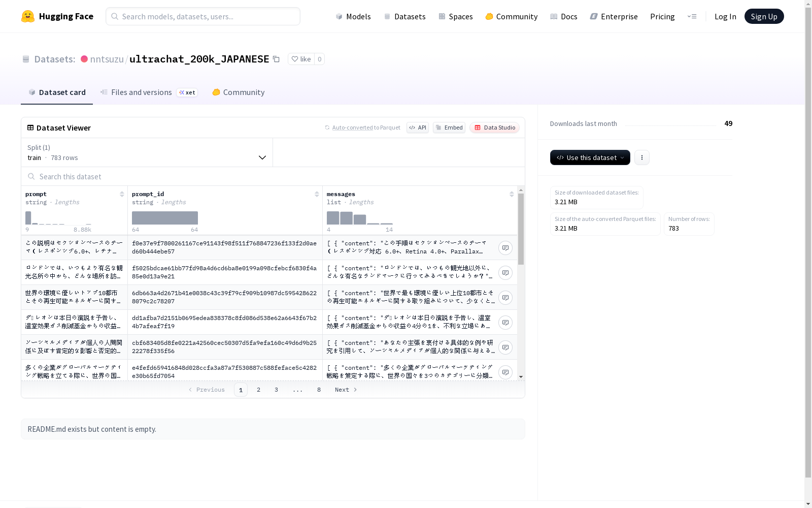Jump to page 8 of the table
This screenshot has width=812, height=508.
point(319,390)
